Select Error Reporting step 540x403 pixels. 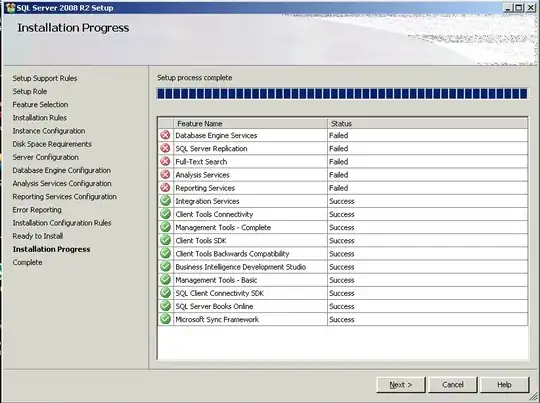[x=37, y=209]
